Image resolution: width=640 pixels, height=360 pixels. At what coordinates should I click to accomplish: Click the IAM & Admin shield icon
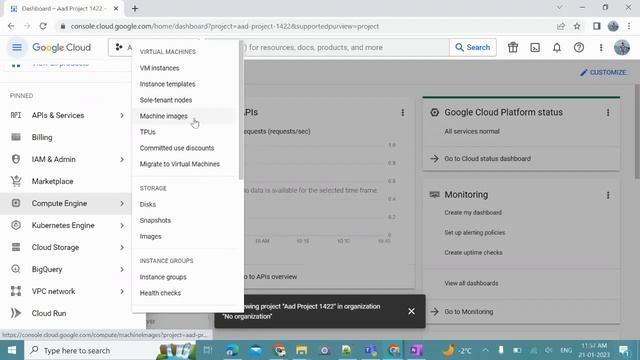tap(16, 159)
